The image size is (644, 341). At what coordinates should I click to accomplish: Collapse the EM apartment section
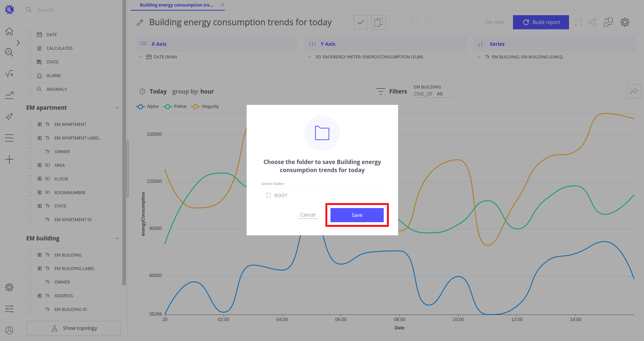[117, 108]
